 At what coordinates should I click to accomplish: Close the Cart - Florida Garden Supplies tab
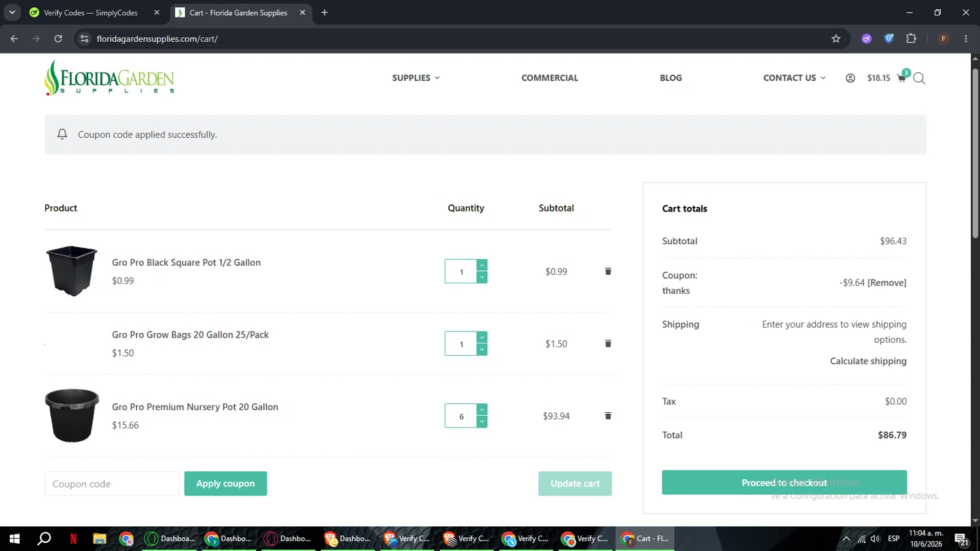(302, 12)
